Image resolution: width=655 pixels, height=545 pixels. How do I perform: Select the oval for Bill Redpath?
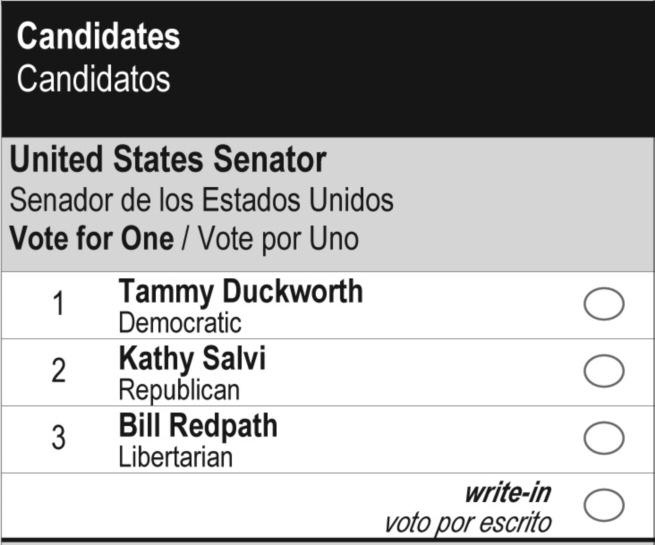[x=603, y=438]
